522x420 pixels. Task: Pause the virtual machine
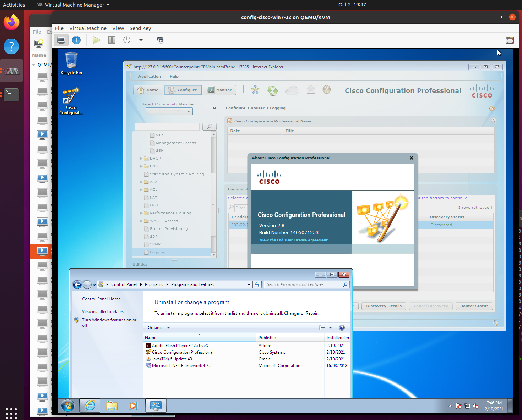tap(112, 40)
